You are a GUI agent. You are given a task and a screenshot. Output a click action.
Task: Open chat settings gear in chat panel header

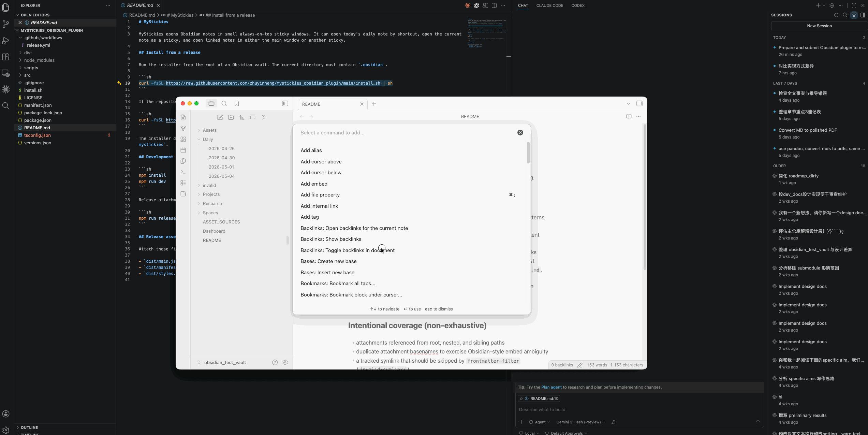pos(832,5)
